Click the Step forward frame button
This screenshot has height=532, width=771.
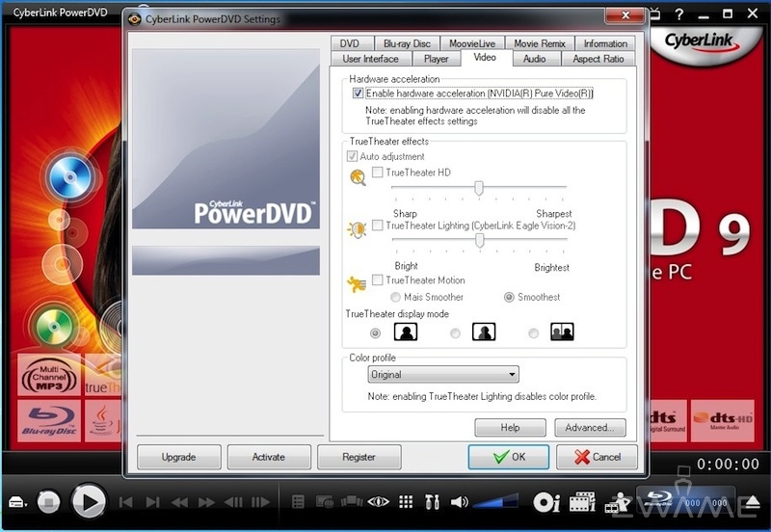point(260,502)
